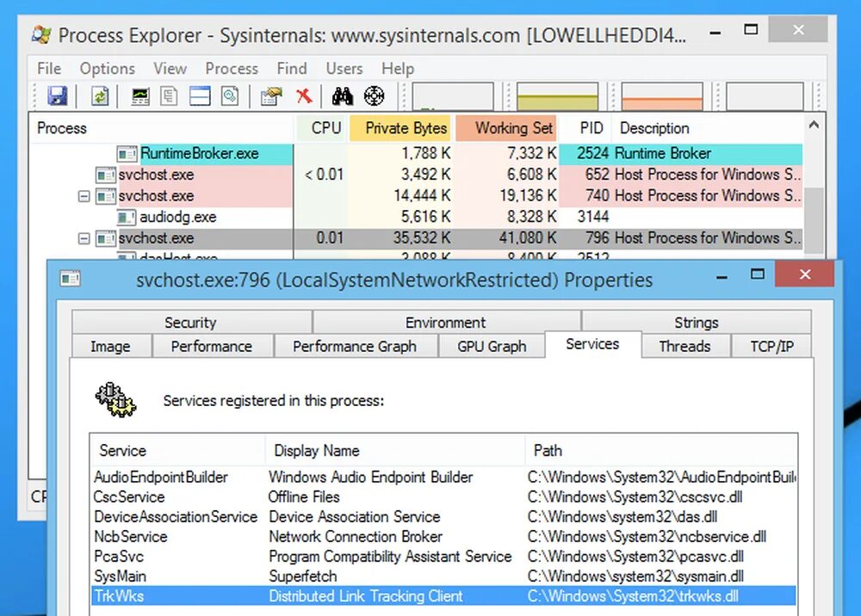Open the Users menu
The image size is (861, 616).
coord(344,69)
